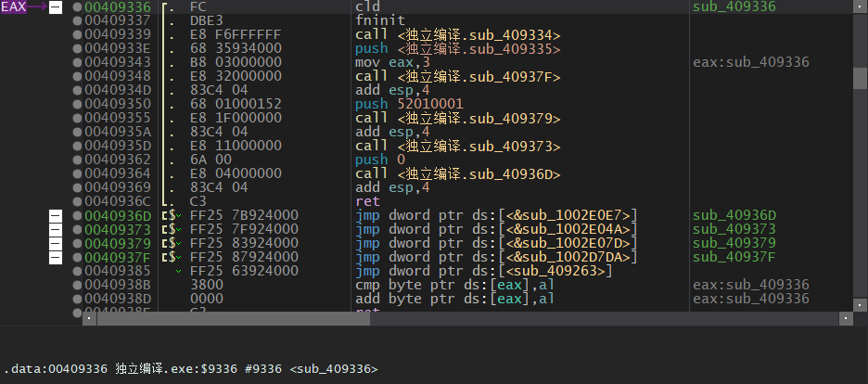Collapse the function block at 0040937F
Screen dimensions: 868x384
click(56, 257)
